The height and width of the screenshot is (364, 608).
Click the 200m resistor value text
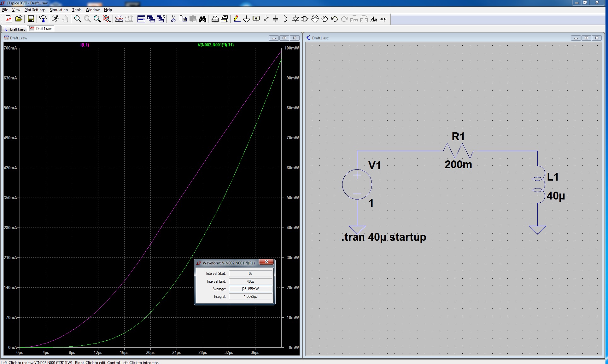tap(458, 165)
